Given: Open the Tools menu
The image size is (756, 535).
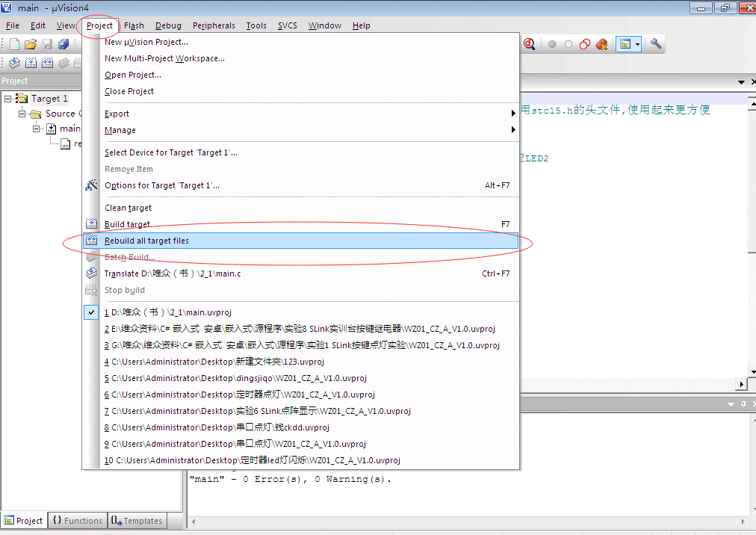Looking at the screenshot, I should (256, 25).
